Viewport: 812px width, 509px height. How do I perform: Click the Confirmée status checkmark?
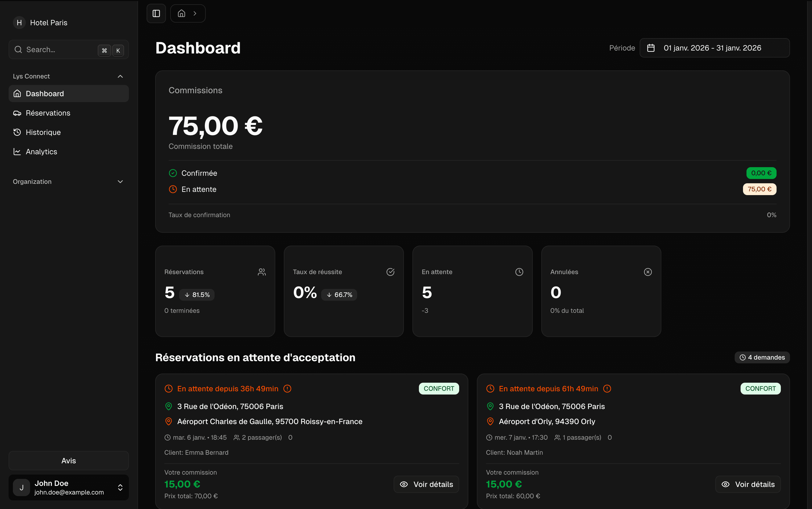[173, 173]
